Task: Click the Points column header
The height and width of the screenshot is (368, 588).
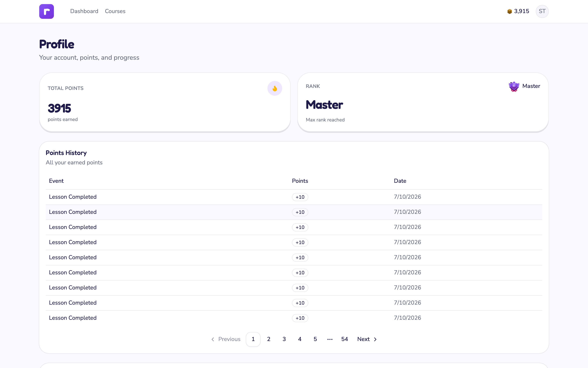Action: (x=300, y=181)
